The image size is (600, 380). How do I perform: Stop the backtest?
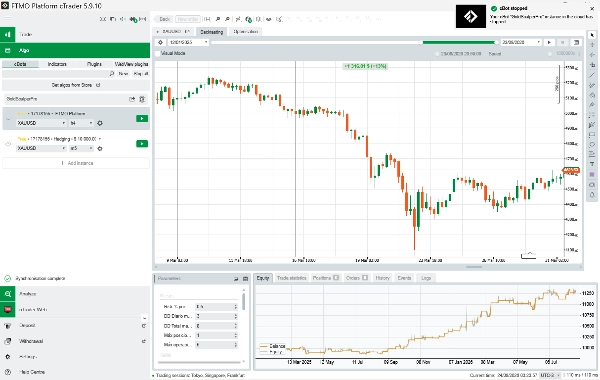coord(562,42)
